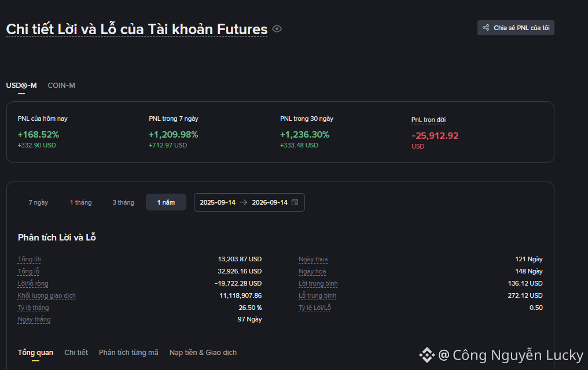Select the USDⓈ-M tab
588x370 pixels.
(21, 86)
